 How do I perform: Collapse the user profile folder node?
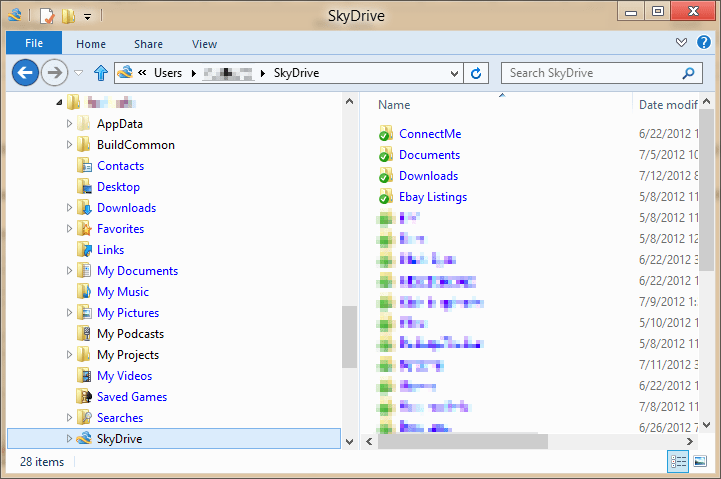click(59, 103)
